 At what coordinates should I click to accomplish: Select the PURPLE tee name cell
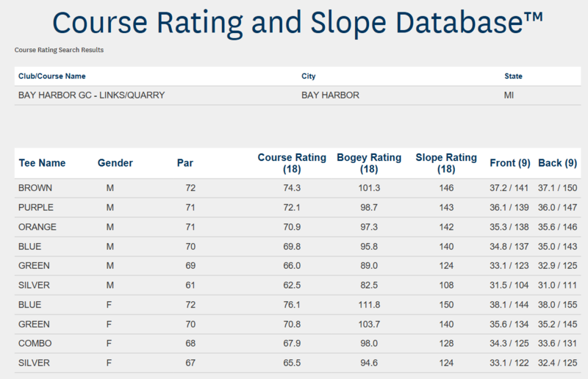[x=36, y=207]
